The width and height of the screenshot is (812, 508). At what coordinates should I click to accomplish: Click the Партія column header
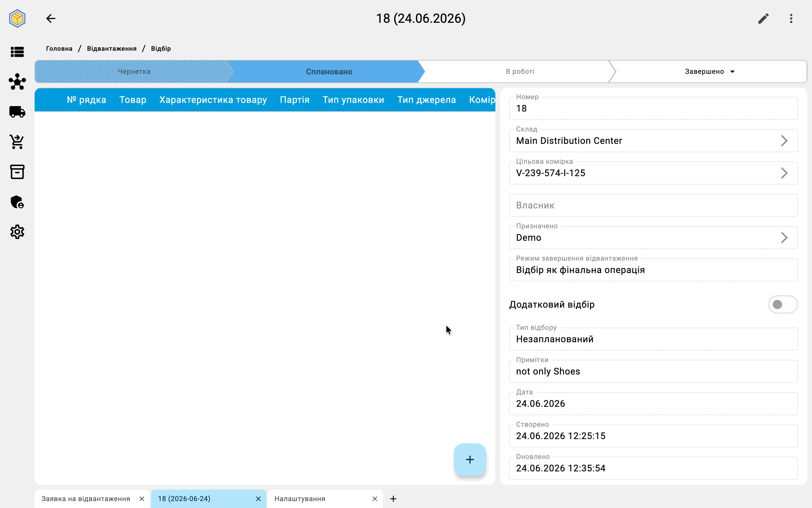coord(295,100)
